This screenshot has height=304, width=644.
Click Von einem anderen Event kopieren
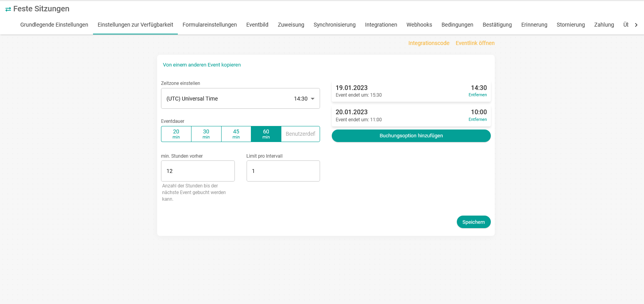click(202, 65)
